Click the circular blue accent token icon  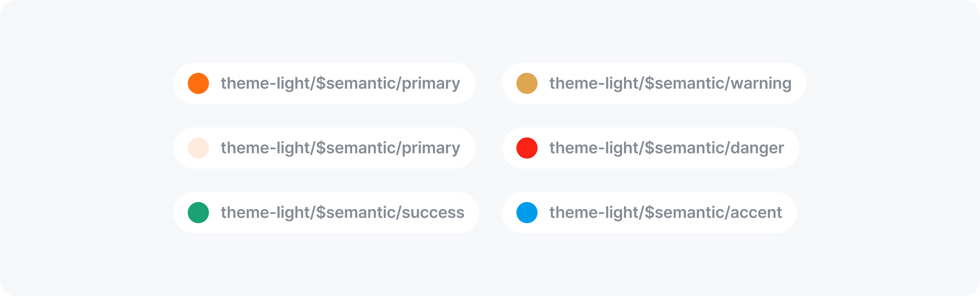527,213
